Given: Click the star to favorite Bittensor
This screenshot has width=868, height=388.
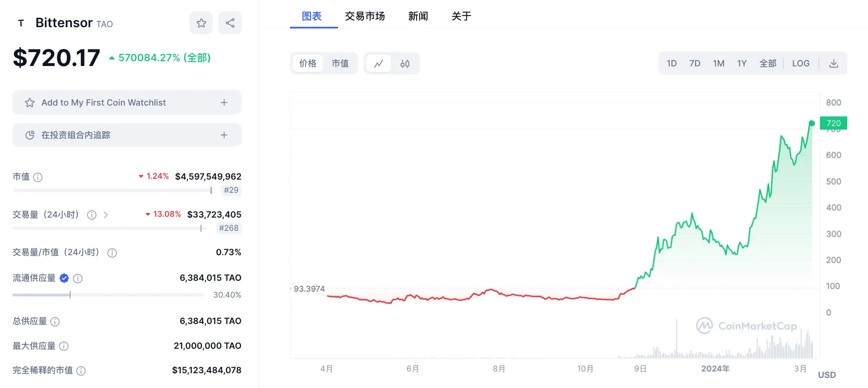Looking at the screenshot, I should (201, 23).
